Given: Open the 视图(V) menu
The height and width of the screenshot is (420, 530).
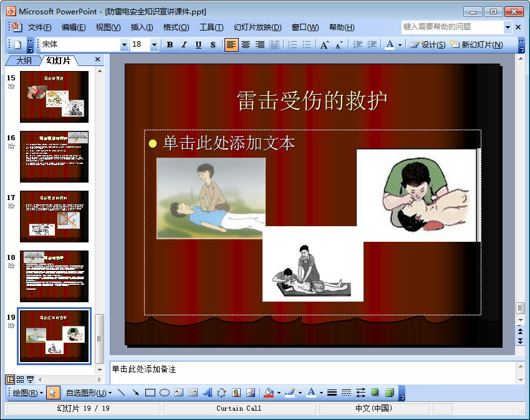Looking at the screenshot, I should tap(108, 27).
